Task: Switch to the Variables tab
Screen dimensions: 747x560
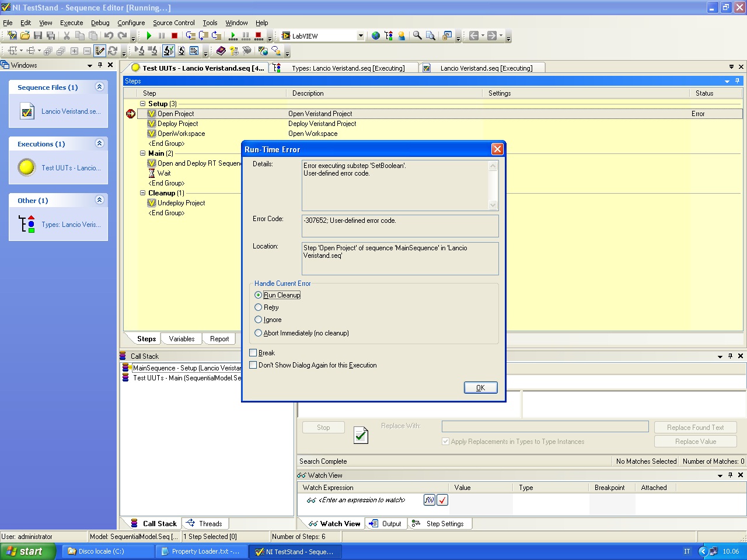Action: tap(181, 339)
